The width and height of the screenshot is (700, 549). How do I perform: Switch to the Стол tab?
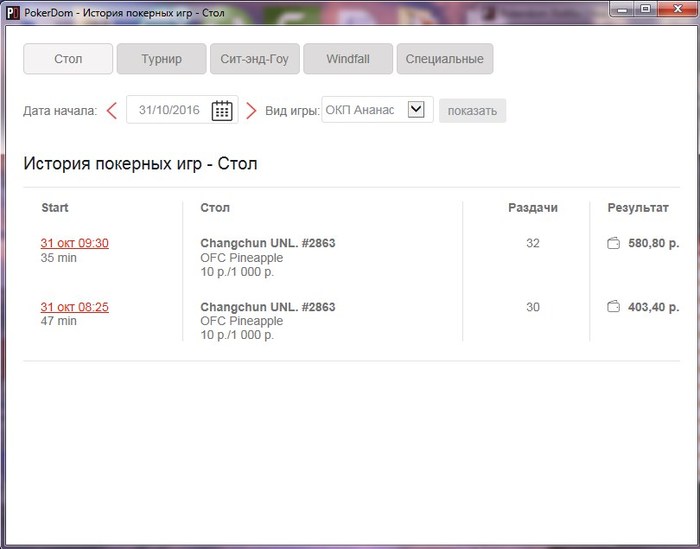68,58
